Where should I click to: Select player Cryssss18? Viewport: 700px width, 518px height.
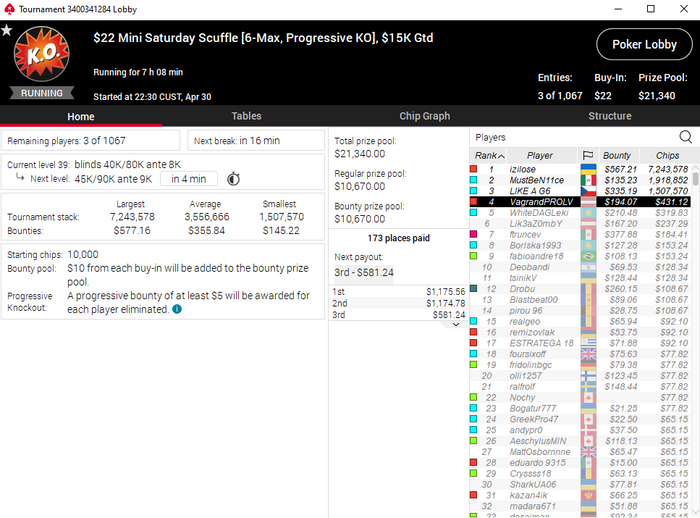click(579, 473)
